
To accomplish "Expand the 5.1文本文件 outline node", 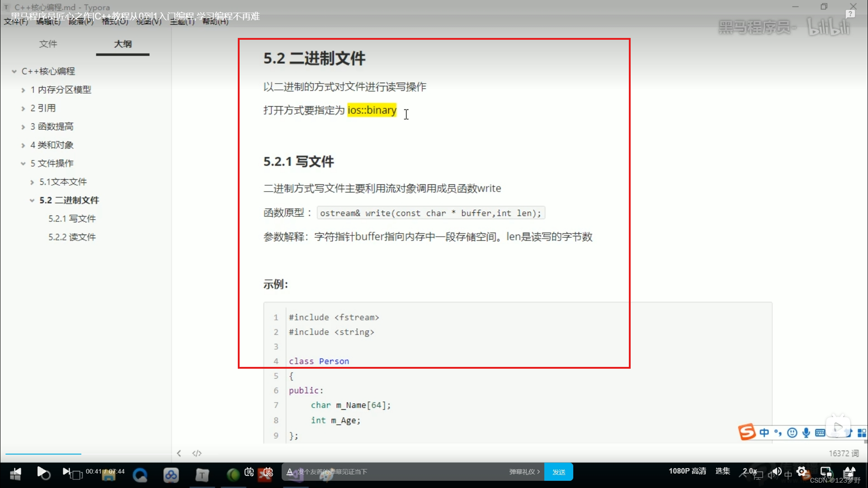I will (x=32, y=182).
